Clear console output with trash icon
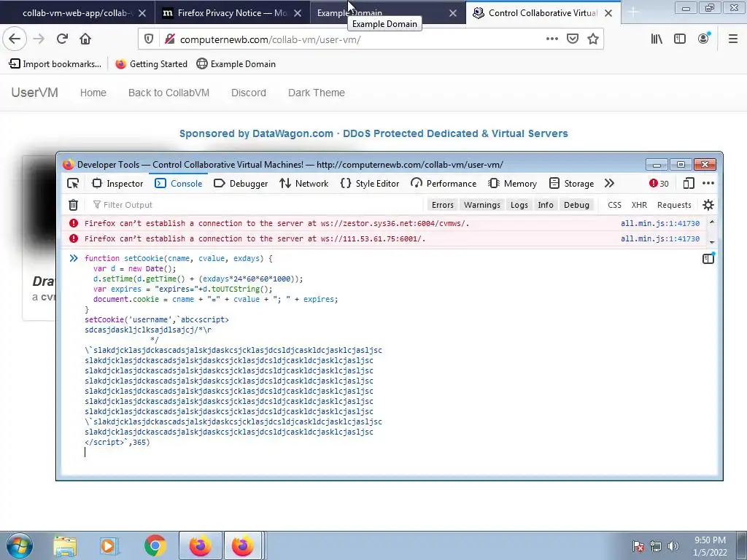Screen dimensions: 747x560 point(74,205)
